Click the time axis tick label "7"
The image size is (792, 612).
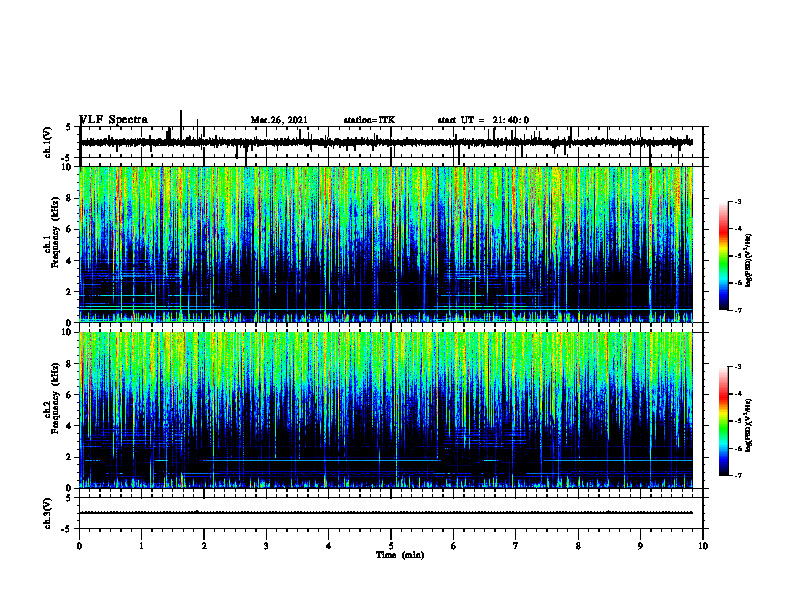(x=516, y=546)
